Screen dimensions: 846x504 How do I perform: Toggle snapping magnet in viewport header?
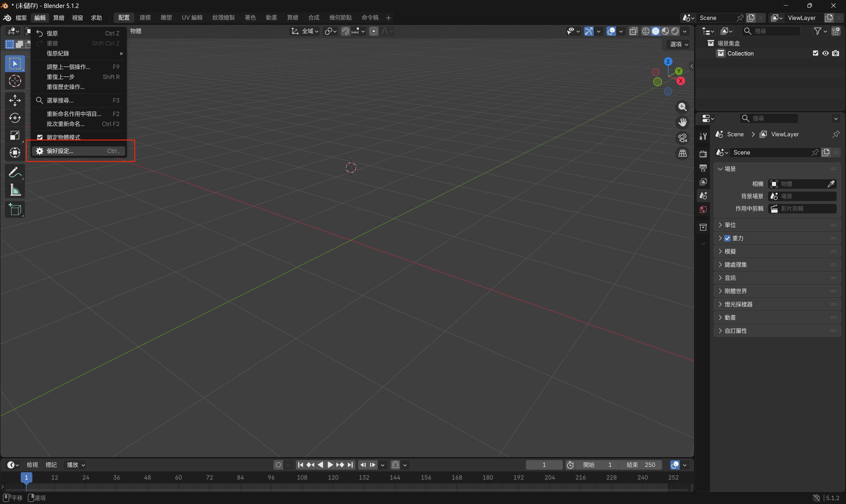(x=345, y=31)
